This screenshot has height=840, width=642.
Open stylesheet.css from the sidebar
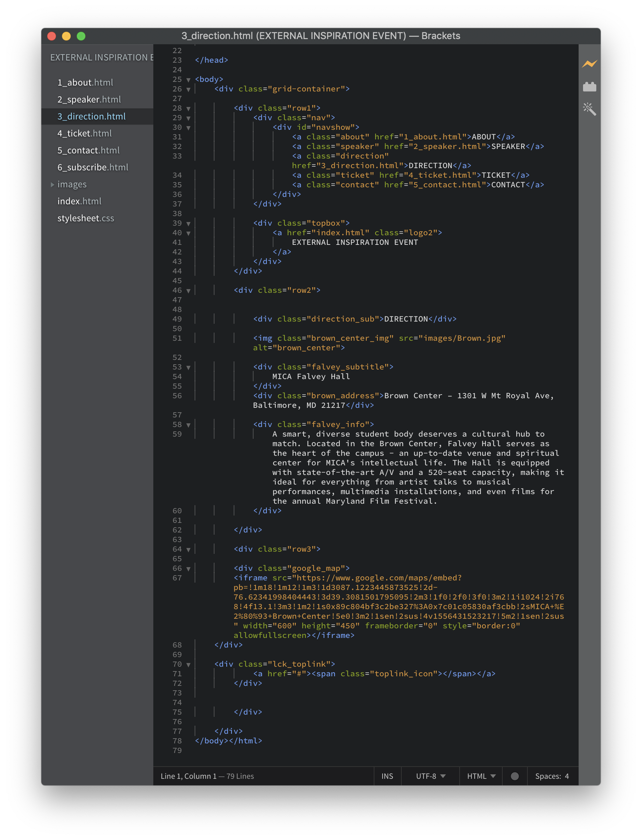(86, 218)
